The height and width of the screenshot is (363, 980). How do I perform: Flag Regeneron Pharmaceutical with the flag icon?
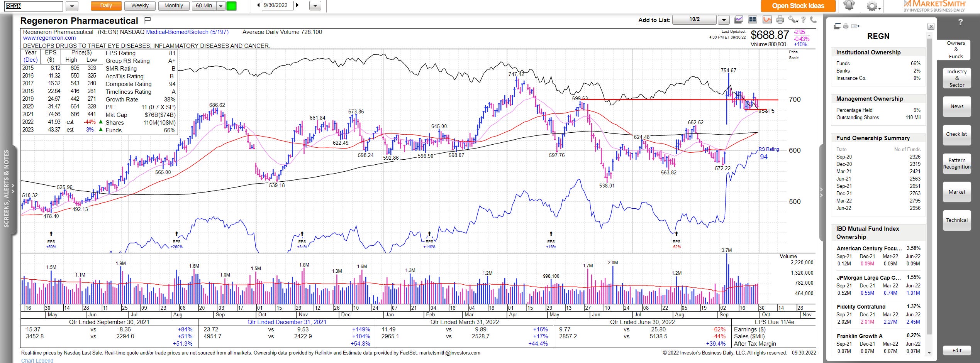148,20
